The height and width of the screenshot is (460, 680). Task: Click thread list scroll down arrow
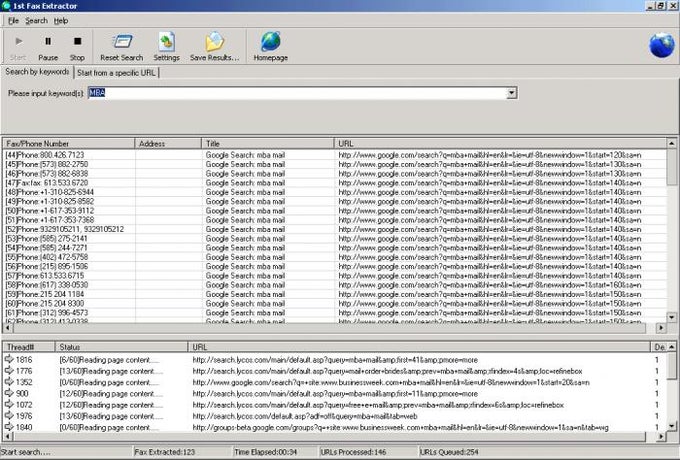[x=671, y=426]
